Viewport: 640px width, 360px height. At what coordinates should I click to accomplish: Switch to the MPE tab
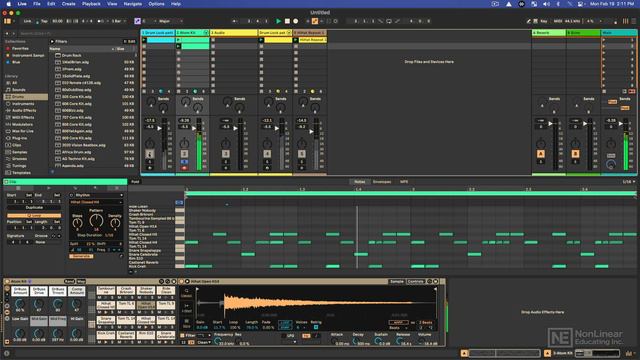pyautogui.click(x=404, y=182)
